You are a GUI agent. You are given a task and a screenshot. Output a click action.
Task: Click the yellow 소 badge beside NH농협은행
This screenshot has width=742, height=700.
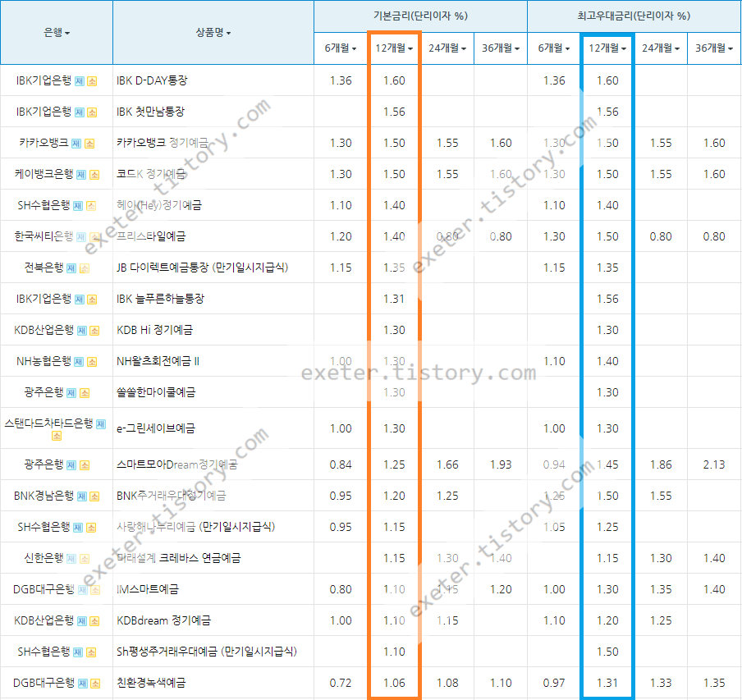92,362
